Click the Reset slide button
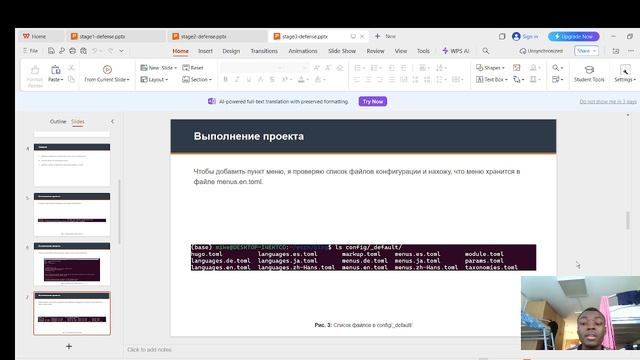Screen dimensions: 640x360 pyautogui.click(x=193, y=68)
